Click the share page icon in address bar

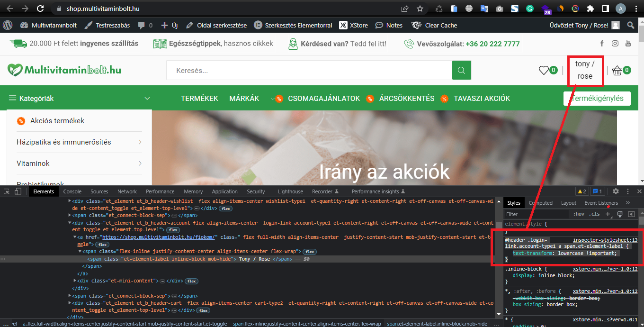tap(405, 9)
